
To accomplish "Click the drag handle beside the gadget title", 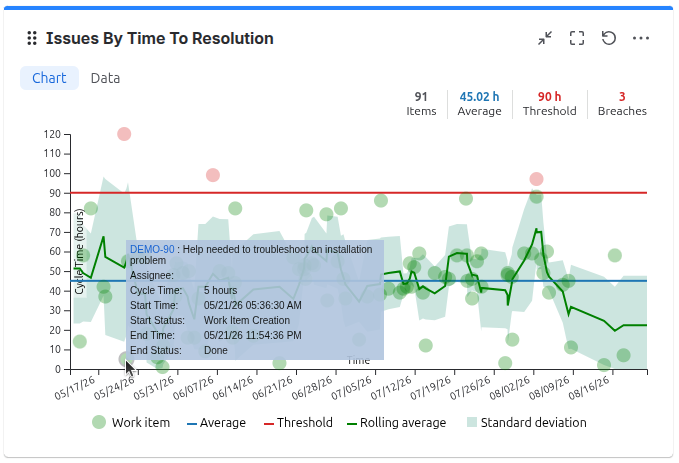I will (x=32, y=38).
